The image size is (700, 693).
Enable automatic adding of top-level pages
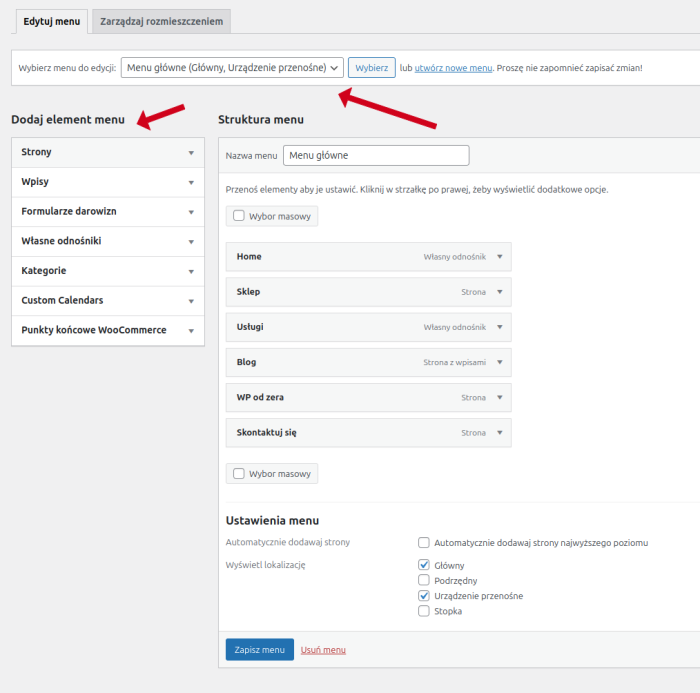pos(425,543)
